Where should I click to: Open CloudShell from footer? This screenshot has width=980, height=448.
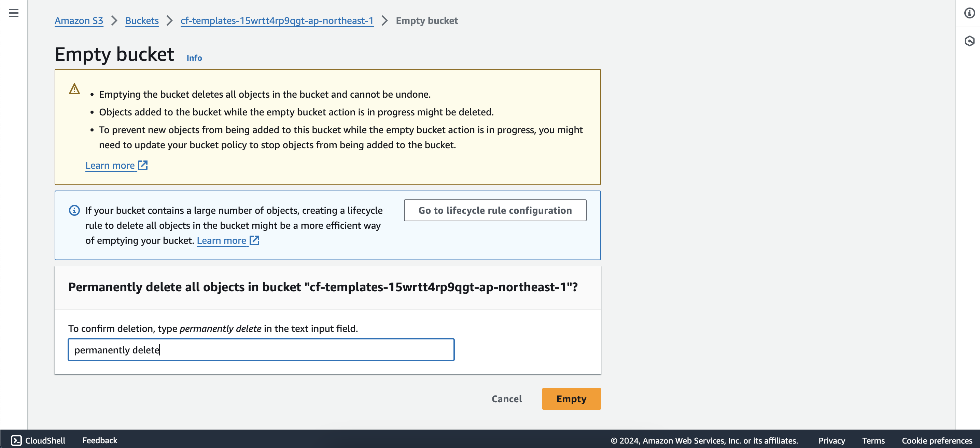(38, 440)
